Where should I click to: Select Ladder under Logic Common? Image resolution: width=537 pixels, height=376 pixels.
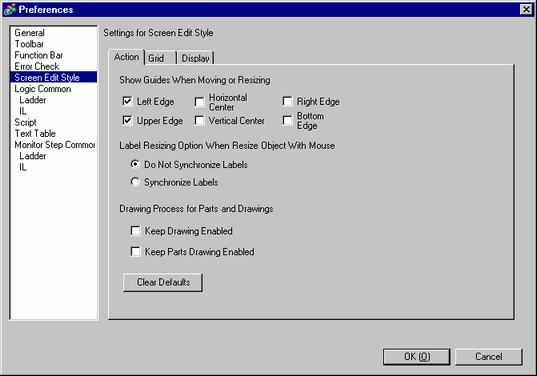33,100
